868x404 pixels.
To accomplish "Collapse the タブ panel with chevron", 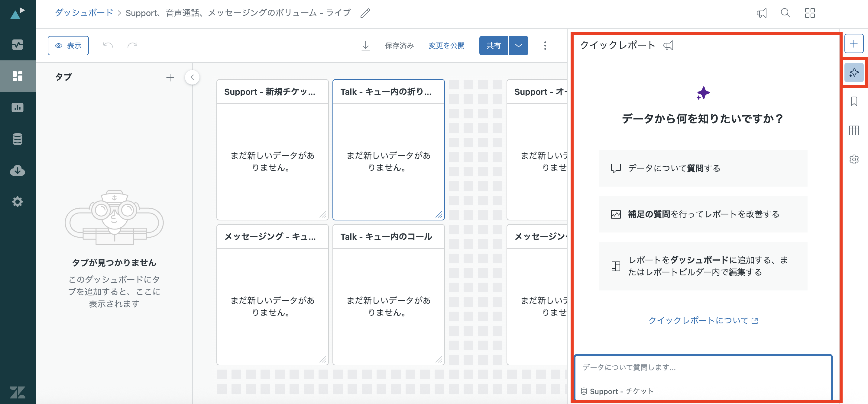I will 192,77.
